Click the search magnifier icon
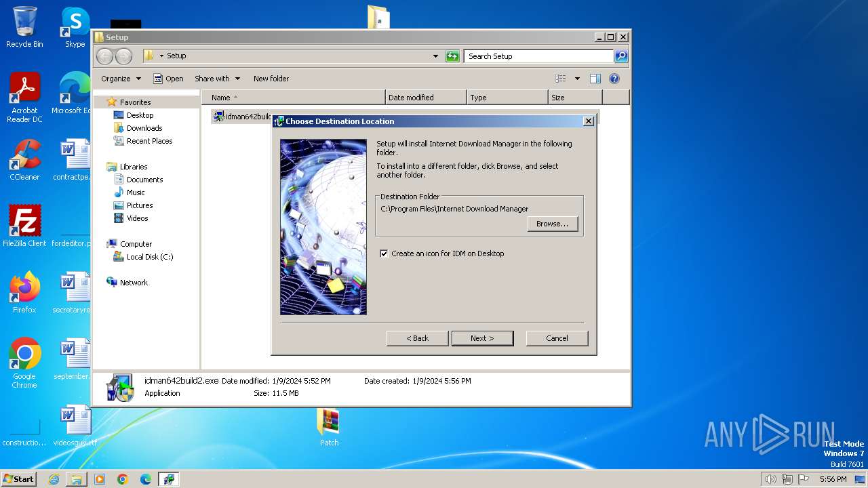 coord(620,56)
